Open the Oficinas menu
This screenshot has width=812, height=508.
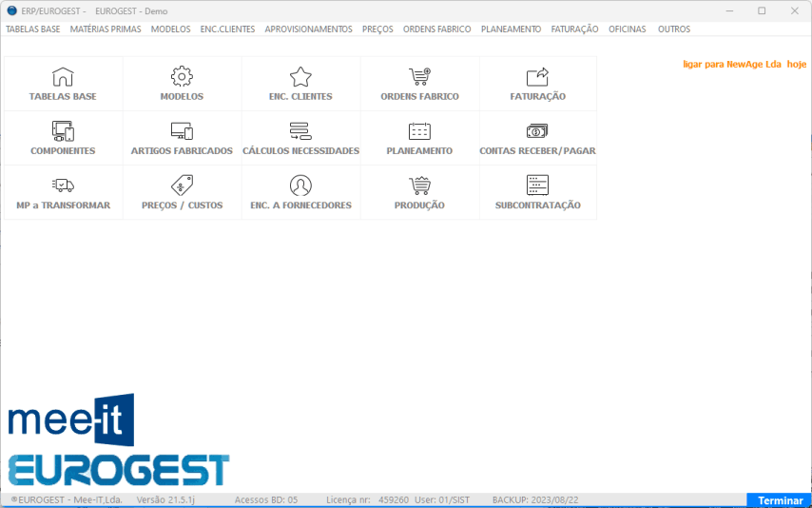[627, 29]
